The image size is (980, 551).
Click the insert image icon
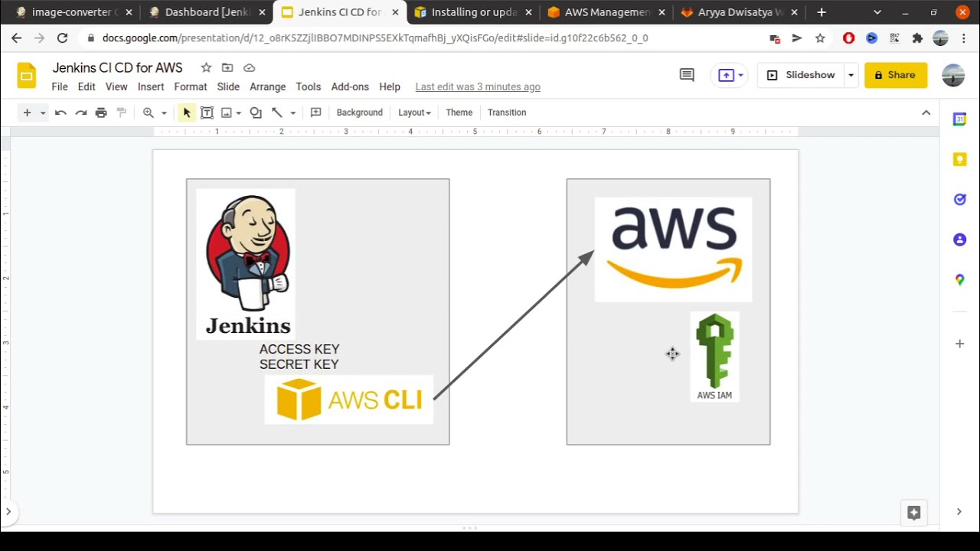click(x=227, y=112)
